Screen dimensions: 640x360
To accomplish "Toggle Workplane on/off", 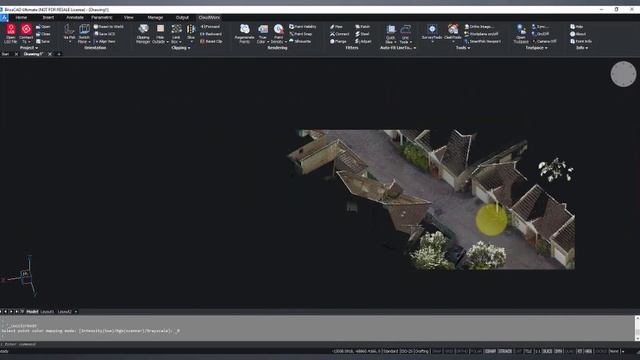I will [x=481, y=34].
